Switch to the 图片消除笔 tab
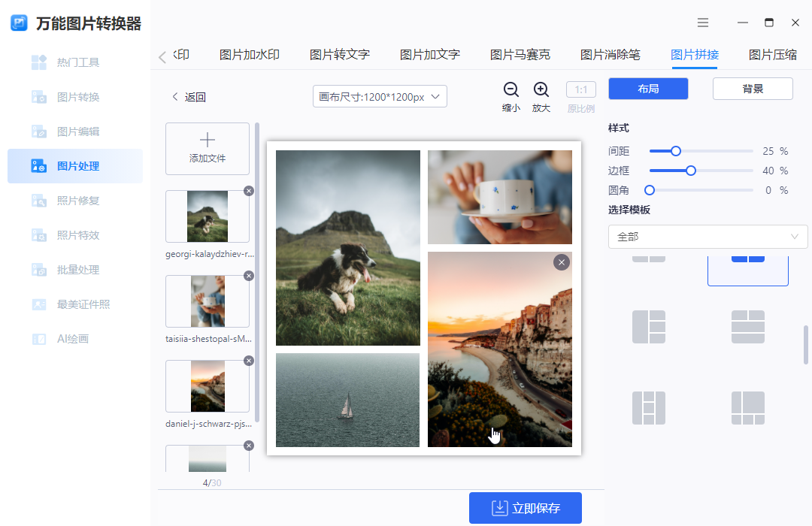The height and width of the screenshot is (526, 812). click(611, 54)
